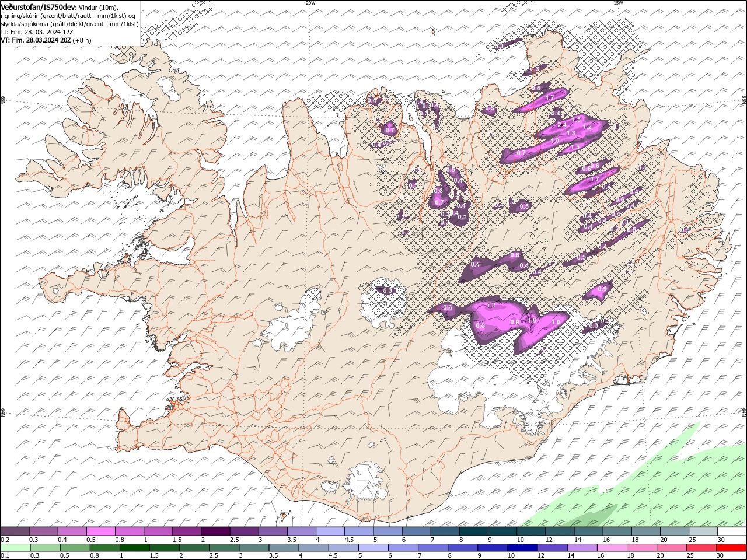
Task: Click the 0.1 label under green legend
Action: [x=5, y=556]
